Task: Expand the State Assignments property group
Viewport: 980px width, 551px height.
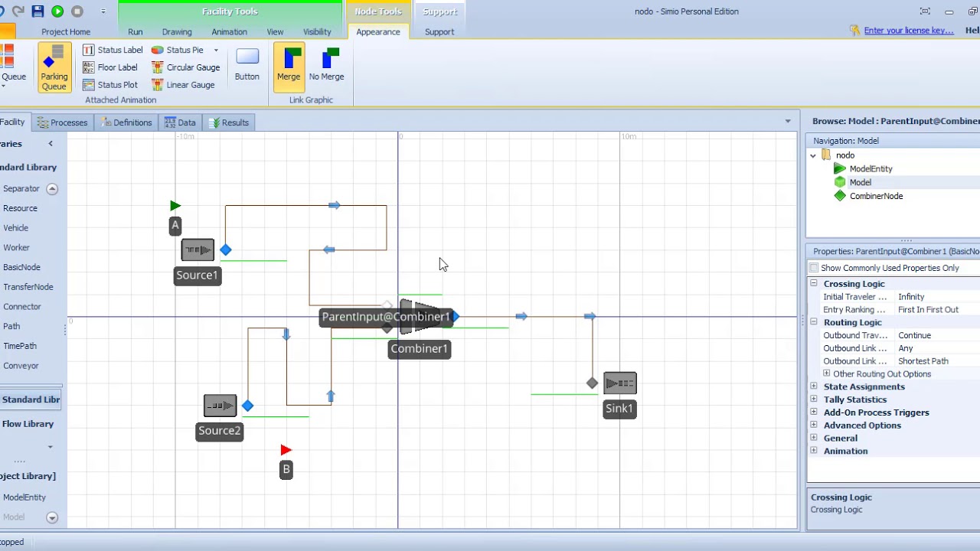Action: 814,387
